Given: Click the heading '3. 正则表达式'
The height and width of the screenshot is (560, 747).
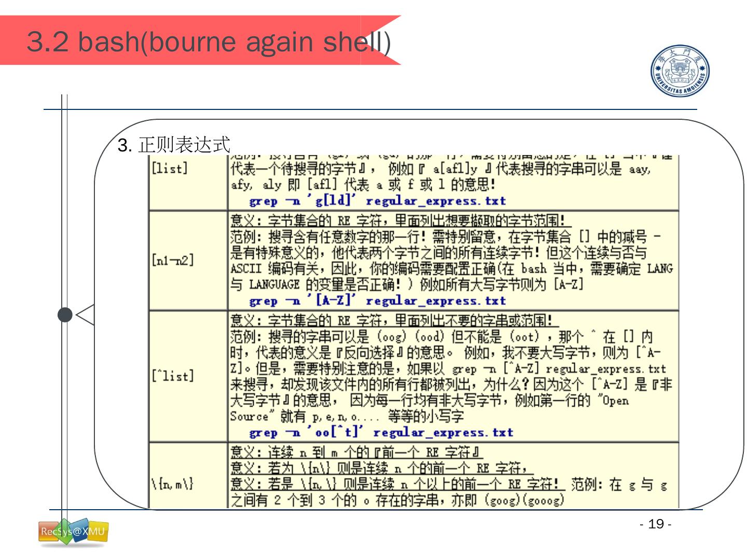Looking at the screenshot, I should tap(174, 146).
